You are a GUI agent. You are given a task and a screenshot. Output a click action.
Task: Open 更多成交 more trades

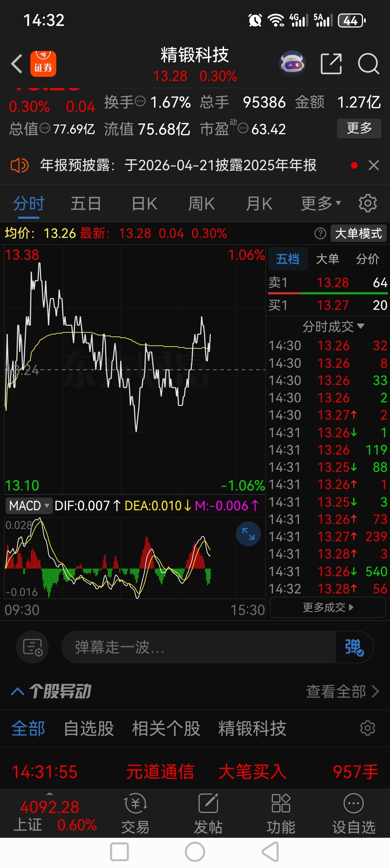click(328, 607)
